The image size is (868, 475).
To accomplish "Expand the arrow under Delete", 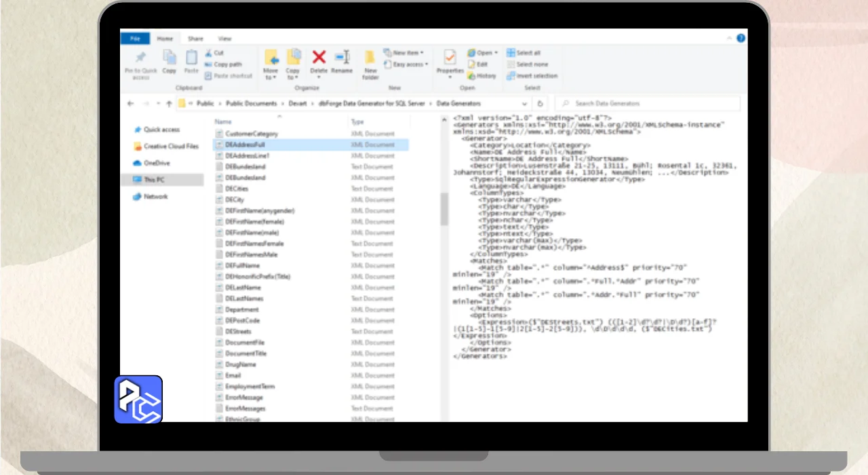I will 319,77.
